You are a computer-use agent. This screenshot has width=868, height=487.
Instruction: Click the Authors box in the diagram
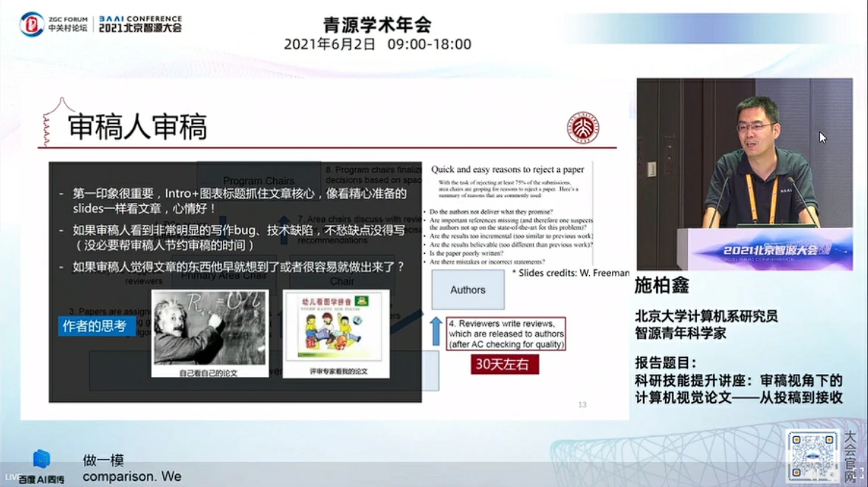click(468, 290)
